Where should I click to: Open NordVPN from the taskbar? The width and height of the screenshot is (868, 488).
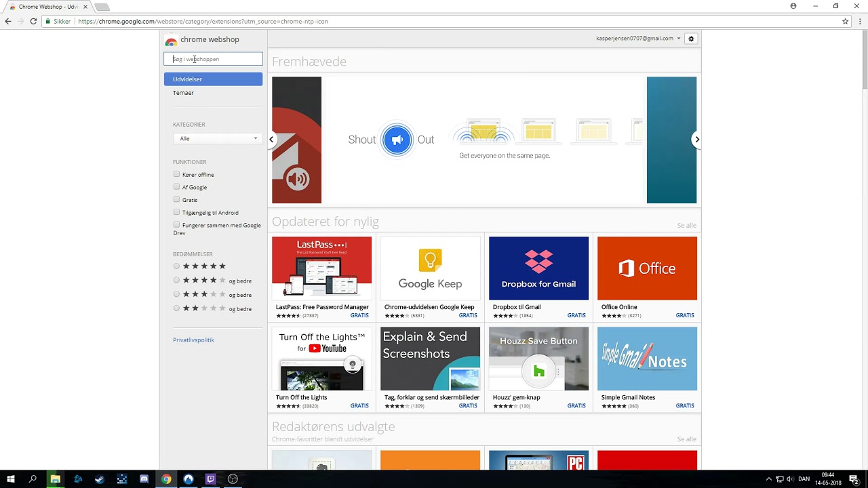(189, 479)
